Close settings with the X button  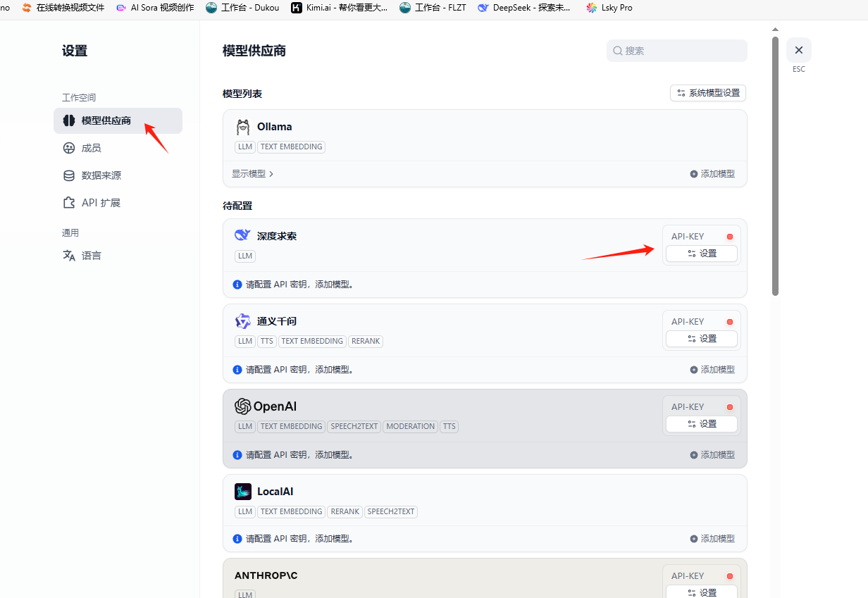click(799, 50)
